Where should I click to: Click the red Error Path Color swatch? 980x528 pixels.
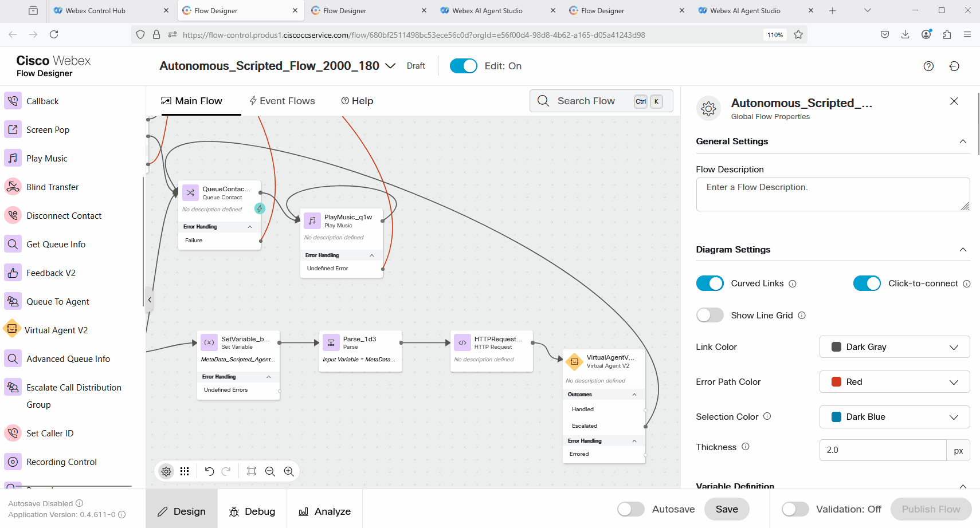(836, 382)
